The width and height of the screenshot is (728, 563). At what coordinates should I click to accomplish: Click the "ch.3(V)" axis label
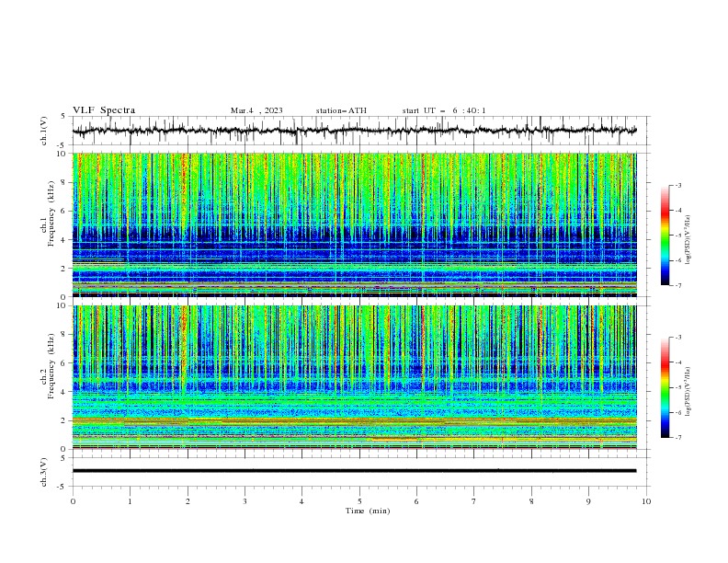pos(44,472)
